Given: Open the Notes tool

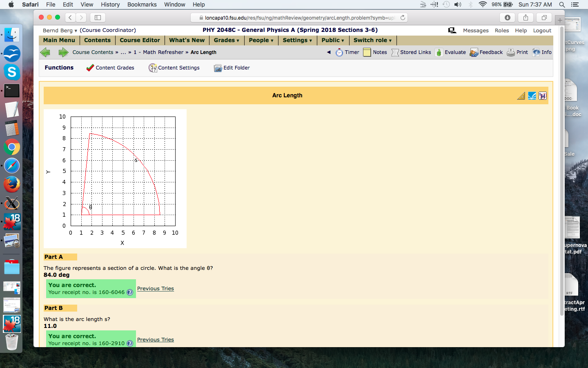Looking at the screenshot, I should pos(375,52).
